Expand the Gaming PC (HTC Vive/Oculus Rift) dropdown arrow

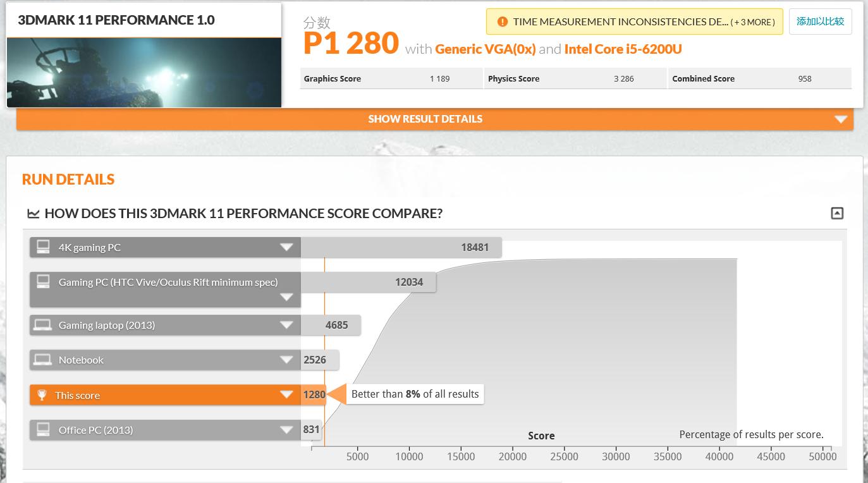(x=287, y=297)
